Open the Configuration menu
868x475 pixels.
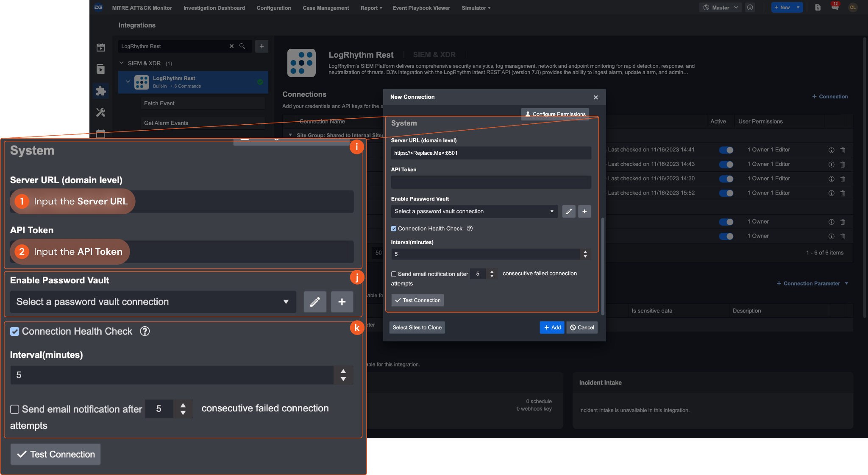pyautogui.click(x=274, y=8)
